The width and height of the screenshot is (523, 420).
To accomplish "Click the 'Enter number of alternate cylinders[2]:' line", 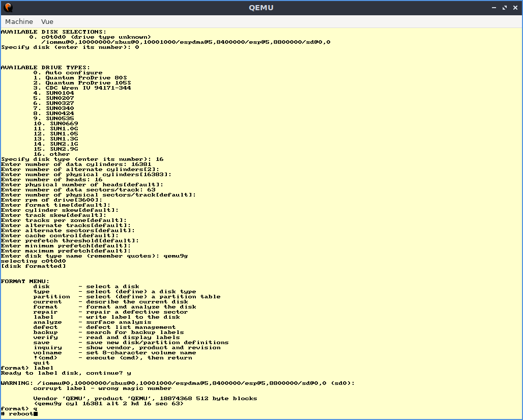I will [x=80, y=169].
